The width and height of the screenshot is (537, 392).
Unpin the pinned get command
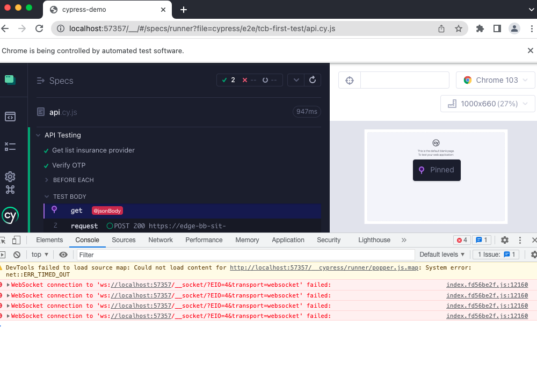(54, 209)
